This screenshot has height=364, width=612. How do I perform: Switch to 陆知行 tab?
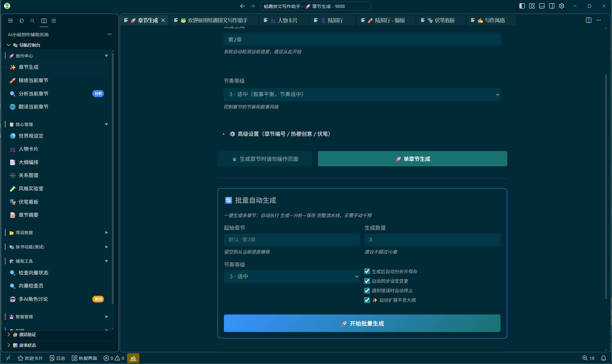pos(332,20)
